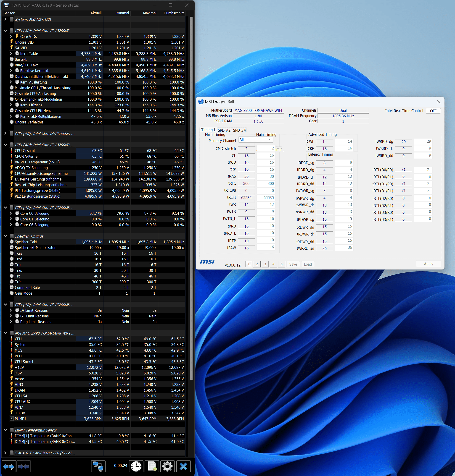The height and width of the screenshot is (476, 455).
Task: Expand the S.M.A.R.T. MSI M480 group
Action: click(x=5, y=452)
